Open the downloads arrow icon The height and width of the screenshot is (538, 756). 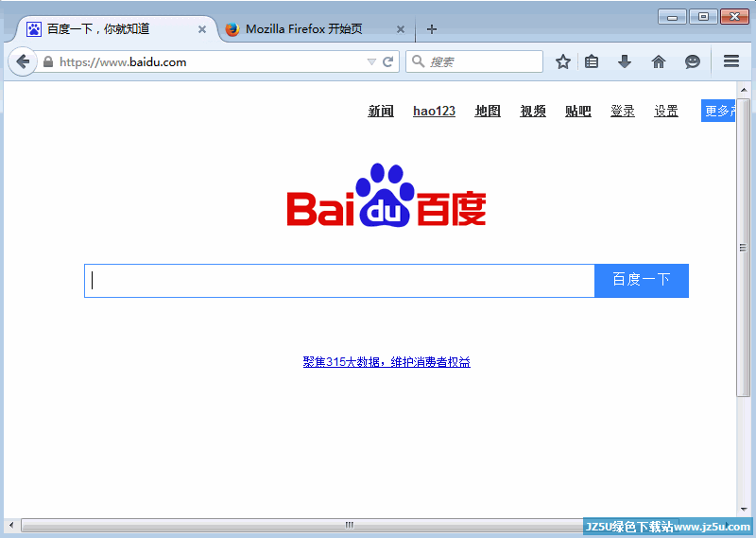[625, 61]
